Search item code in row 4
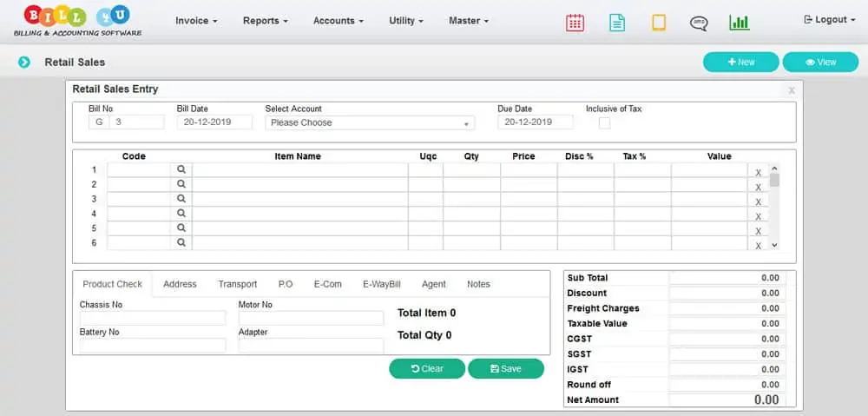The height and width of the screenshot is (416, 868). [181, 214]
